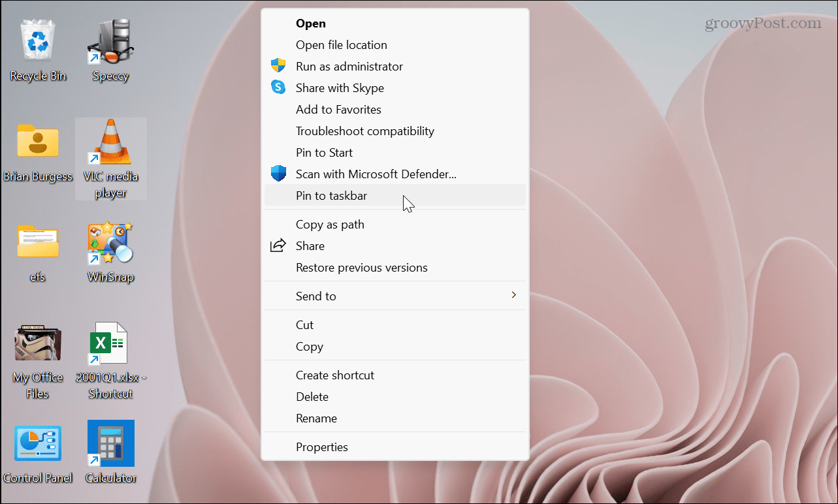Choose Scan with Microsoft Defender
This screenshot has width=838, height=504.
tap(395, 174)
